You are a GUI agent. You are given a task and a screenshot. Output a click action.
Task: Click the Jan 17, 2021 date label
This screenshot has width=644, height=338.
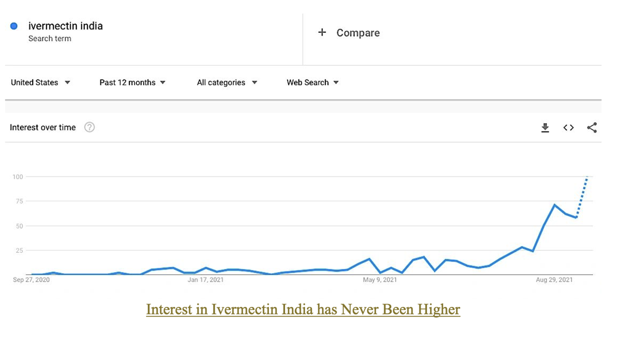206,280
